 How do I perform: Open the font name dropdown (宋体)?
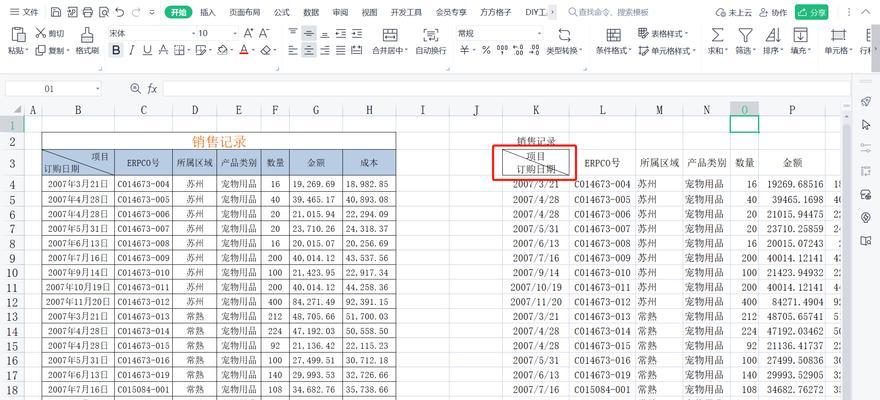pyautogui.click(x=194, y=34)
